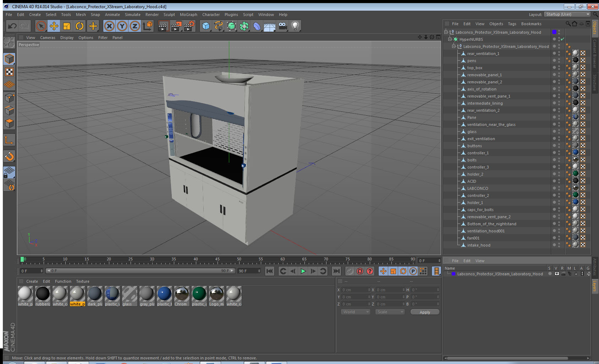Add a Light object
599x364 pixels.
click(x=295, y=26)
